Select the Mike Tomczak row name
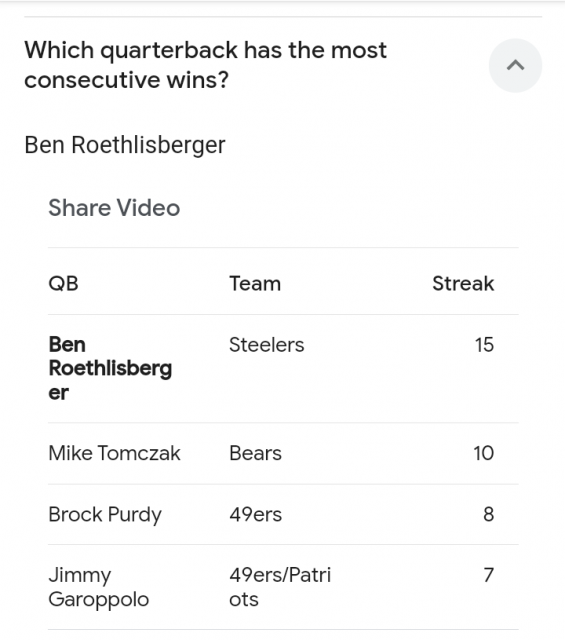Viewport: 565px width, 640px height. click(x=114, y=453)
